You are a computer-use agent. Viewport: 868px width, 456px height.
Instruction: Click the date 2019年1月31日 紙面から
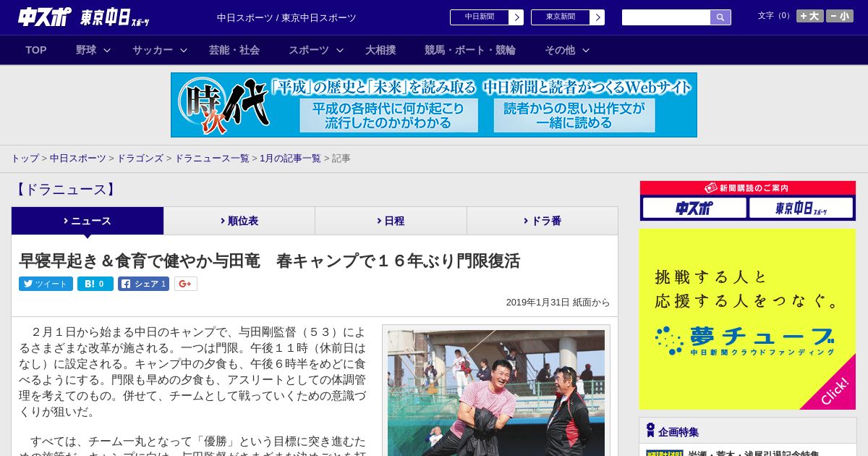[x=558, y=303]
